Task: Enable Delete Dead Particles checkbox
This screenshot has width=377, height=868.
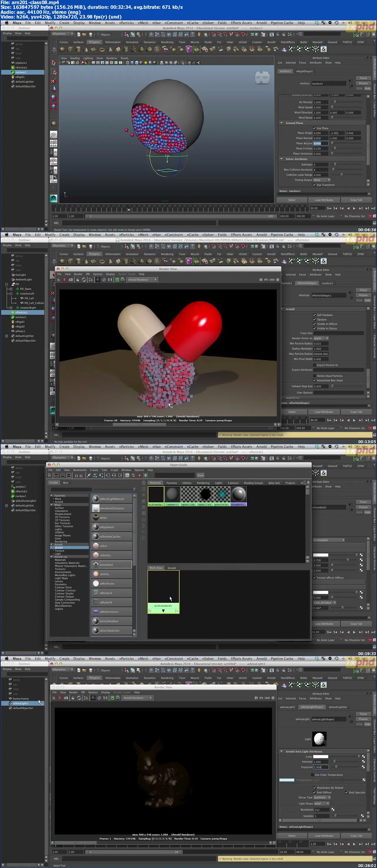Action: point(314,376)
